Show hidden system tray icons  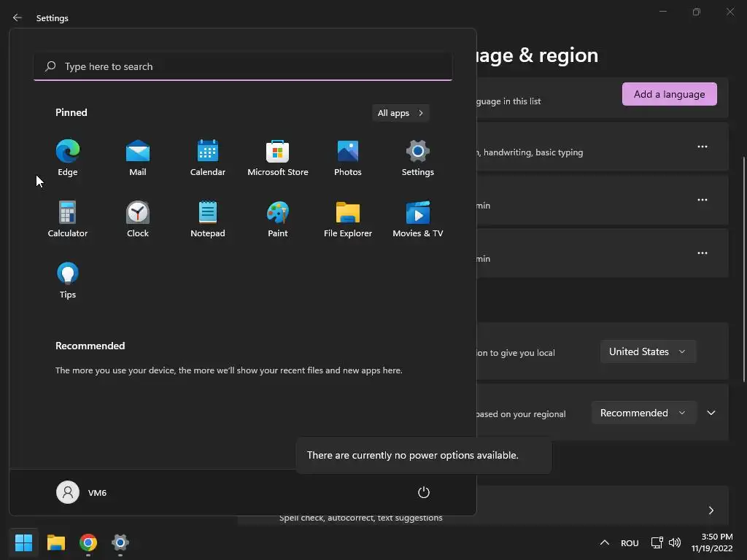[x=605, y=542]
